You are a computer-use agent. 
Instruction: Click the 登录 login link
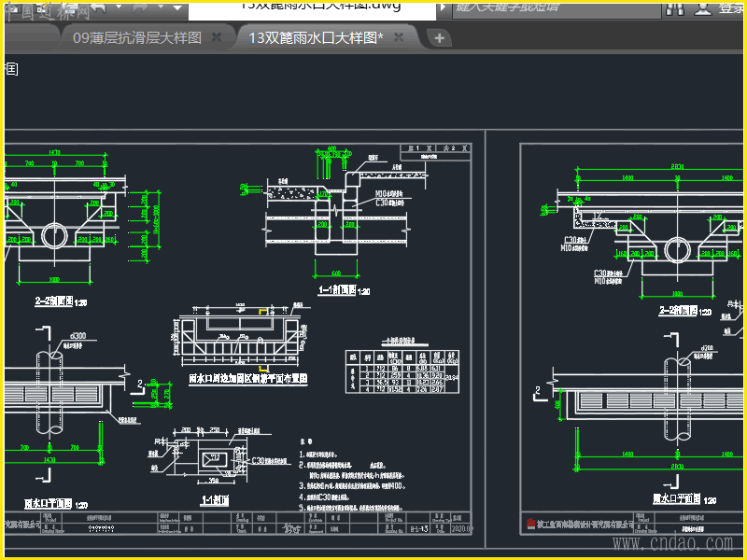731,8
